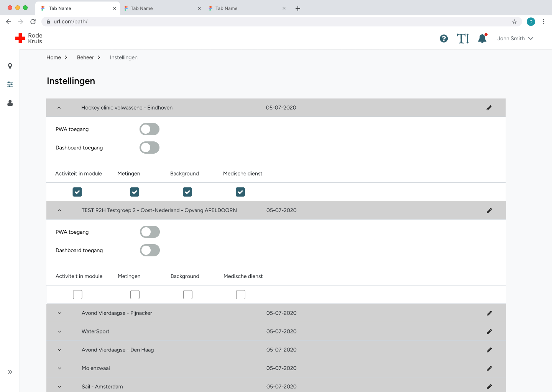Click the Hockey clinic date 05-07-2020
Image resolution: width=552 pixels, height=392 pixels.
[x=281, y=108]
